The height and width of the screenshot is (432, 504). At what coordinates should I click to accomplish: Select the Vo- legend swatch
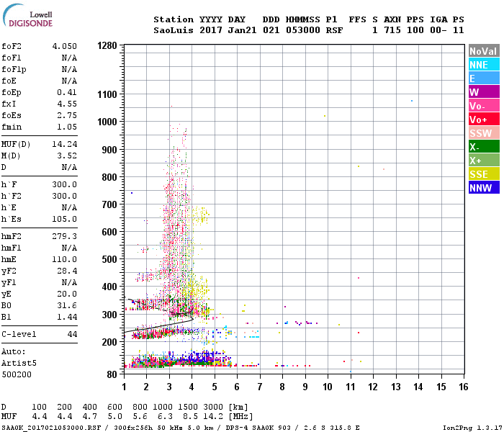click(484, 105)
